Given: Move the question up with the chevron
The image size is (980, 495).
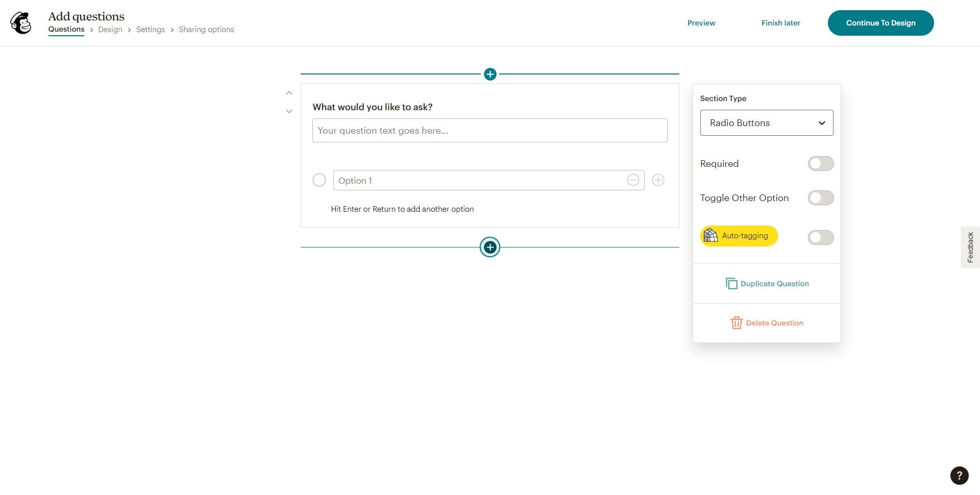Looking at the screenshot, I should pos(289,92).
